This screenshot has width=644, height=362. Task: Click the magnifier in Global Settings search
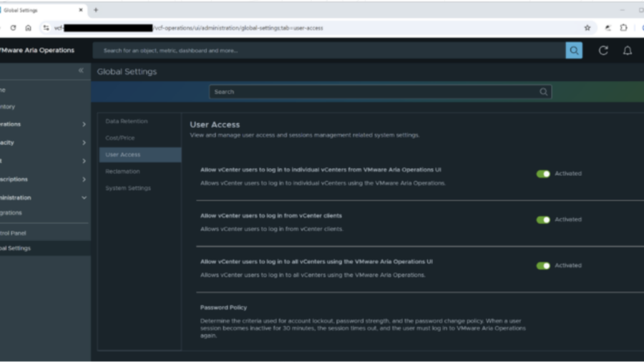coord(543,92)
